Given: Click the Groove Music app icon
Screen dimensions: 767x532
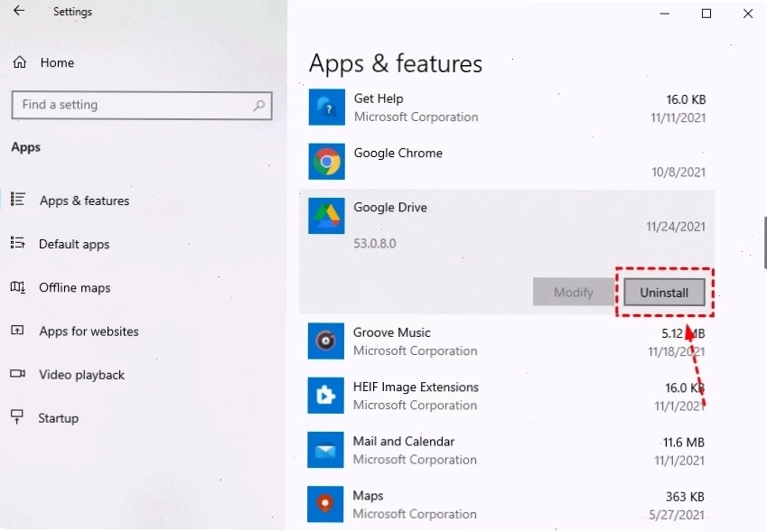Looking at the screenshot, I should (x=326, y=341).
